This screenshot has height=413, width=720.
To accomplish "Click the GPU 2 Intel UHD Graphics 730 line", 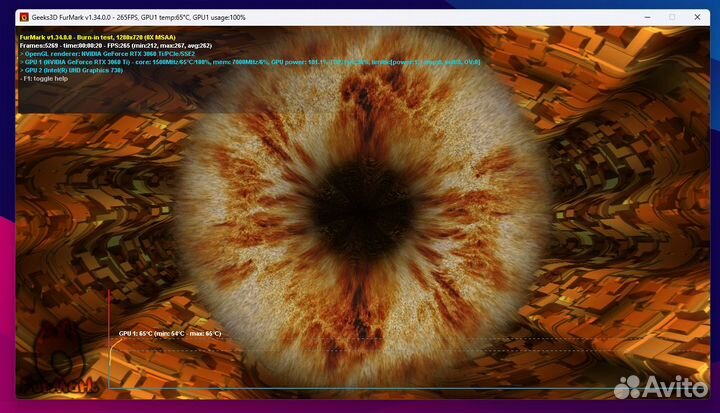I will pos(82,70).
